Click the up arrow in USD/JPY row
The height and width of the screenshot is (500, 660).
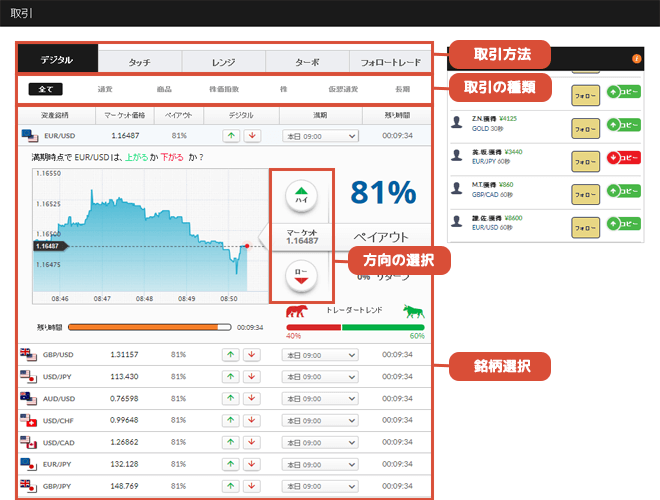point(231,376)
